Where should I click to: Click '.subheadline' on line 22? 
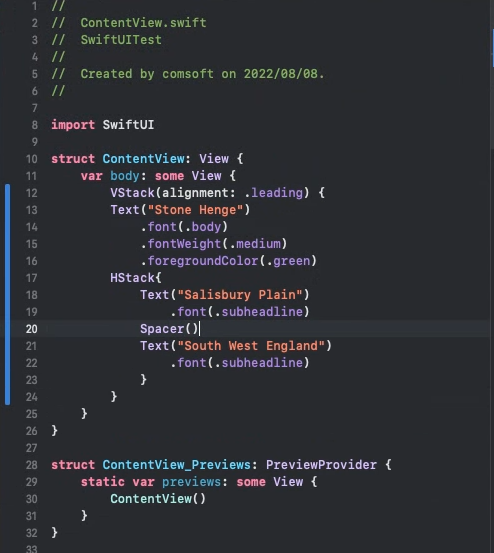[258, 363]
